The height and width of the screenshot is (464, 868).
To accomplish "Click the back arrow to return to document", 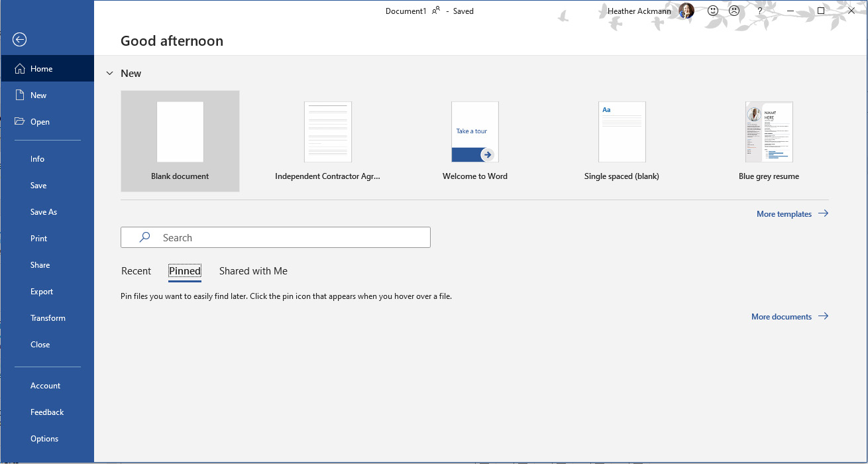I will pyautogui.click(x=20, y=40).
